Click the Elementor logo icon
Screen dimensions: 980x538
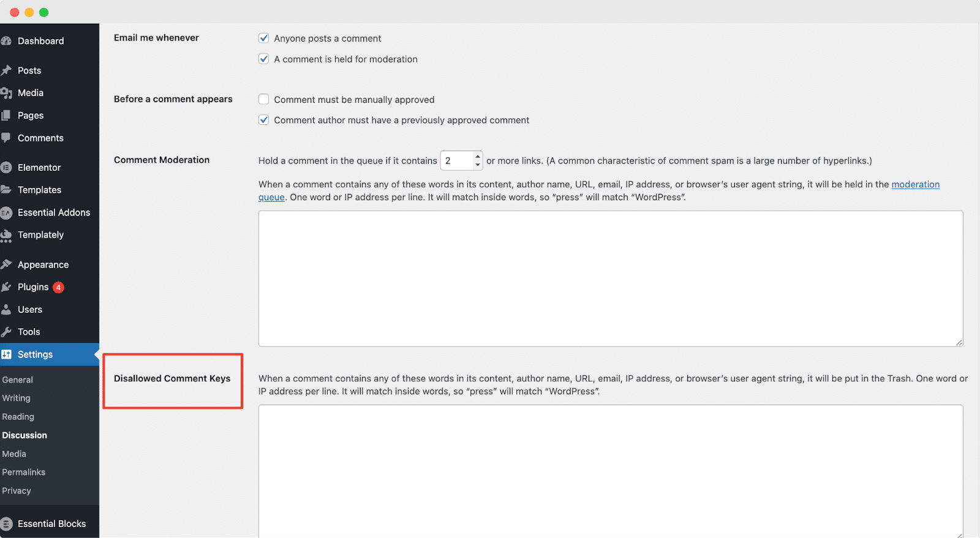pos(6,167)
